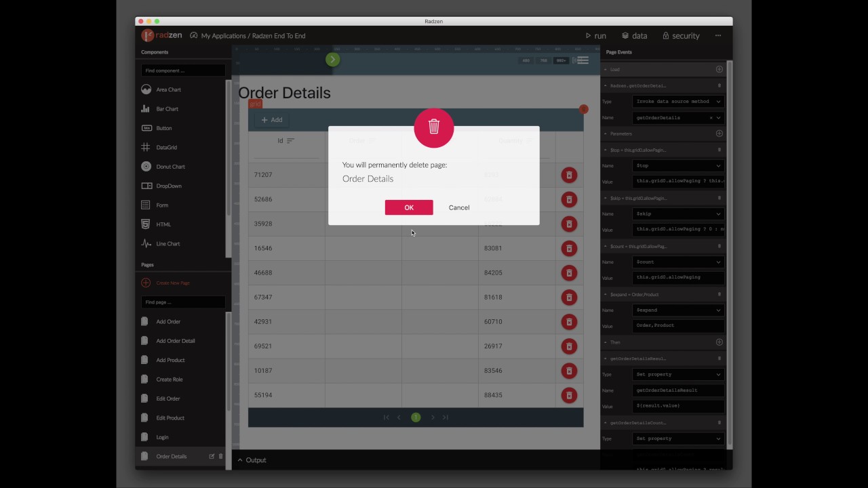
Task: Click the Find component search field
Action: 183,70
